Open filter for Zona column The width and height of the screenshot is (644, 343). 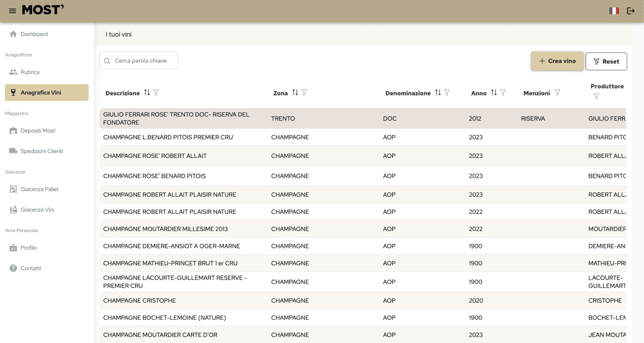(304, 92)
